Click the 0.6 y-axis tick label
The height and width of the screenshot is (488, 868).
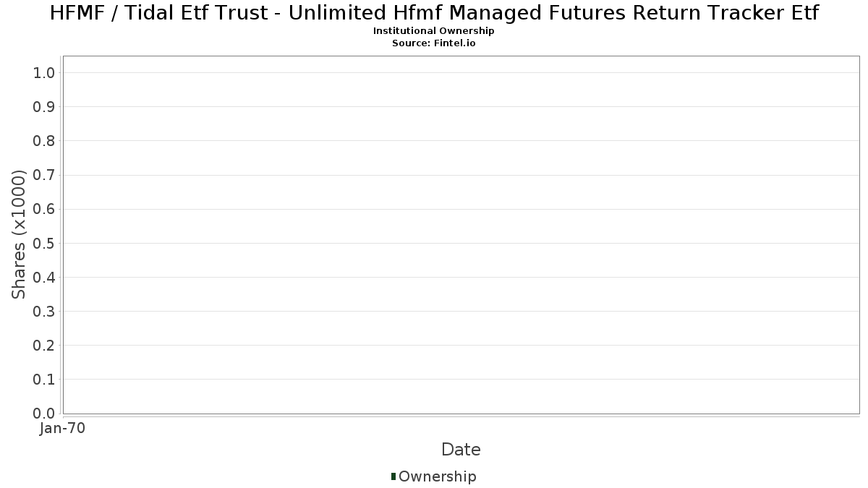coord(44,209)
